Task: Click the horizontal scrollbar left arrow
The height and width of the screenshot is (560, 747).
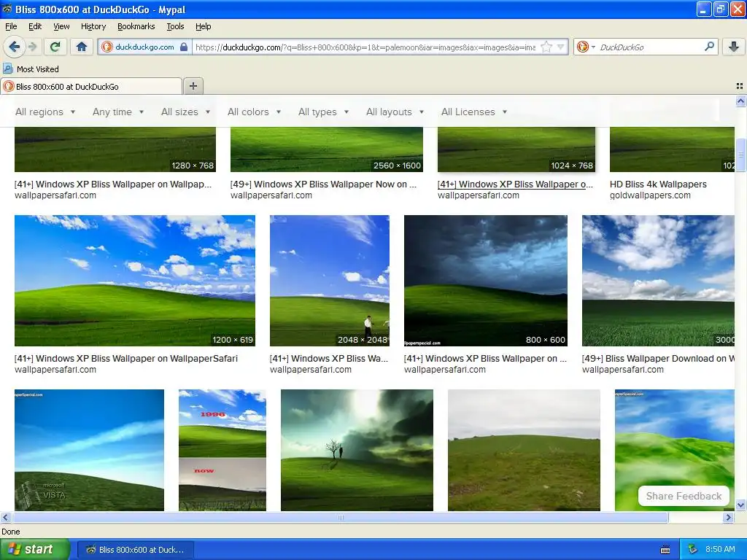Action: (x=6, y=517)
